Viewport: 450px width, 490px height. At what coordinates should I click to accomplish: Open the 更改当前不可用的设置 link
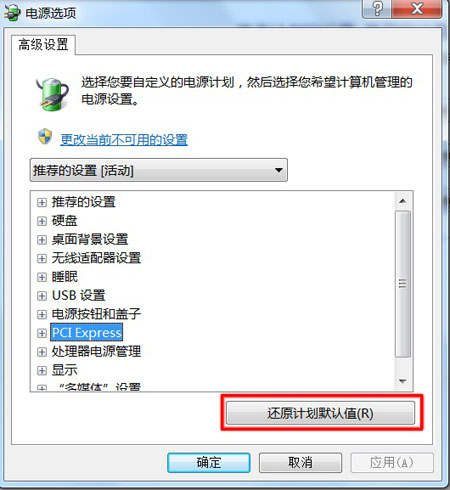click(x=124, y=140)
